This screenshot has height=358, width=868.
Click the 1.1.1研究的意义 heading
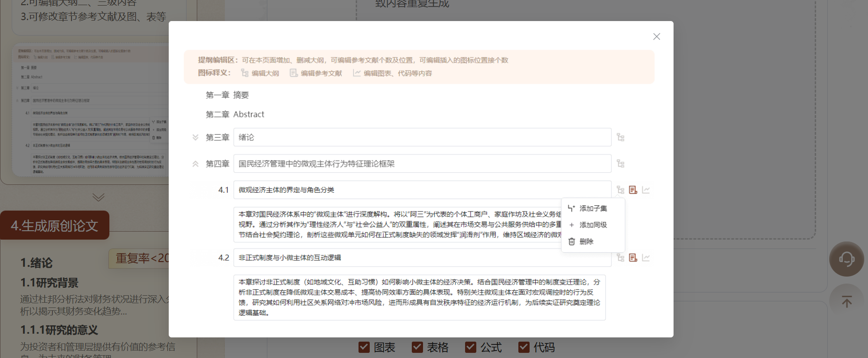tap(59, 330)
